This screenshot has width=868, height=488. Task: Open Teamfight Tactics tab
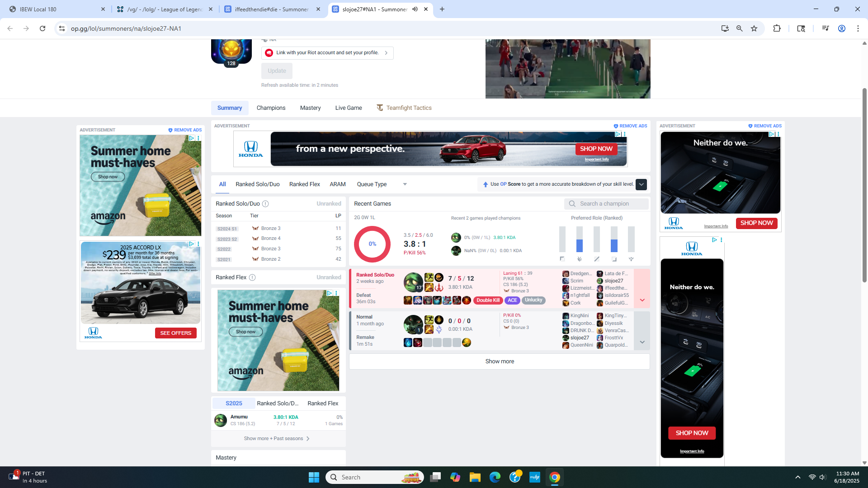tap(404, 108)
